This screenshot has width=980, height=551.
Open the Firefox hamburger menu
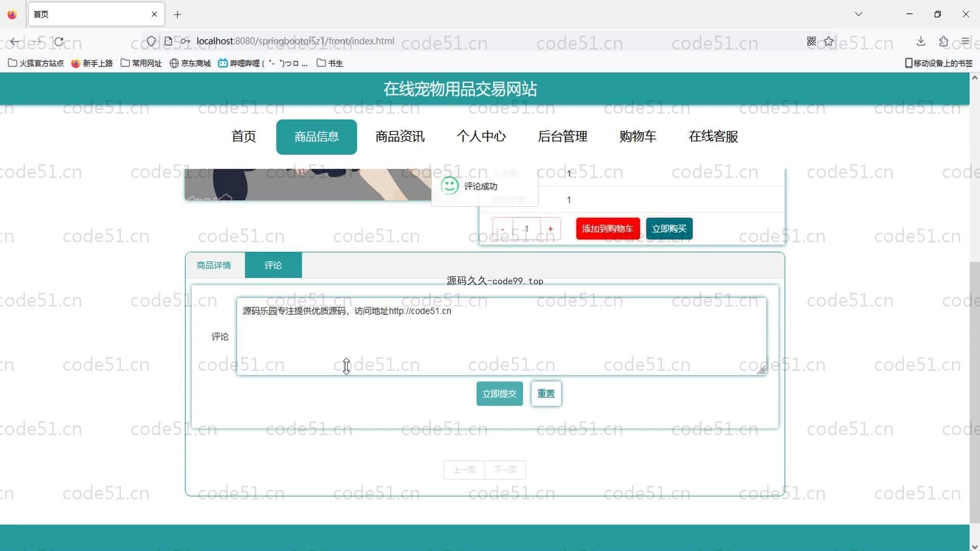point(965,41)
